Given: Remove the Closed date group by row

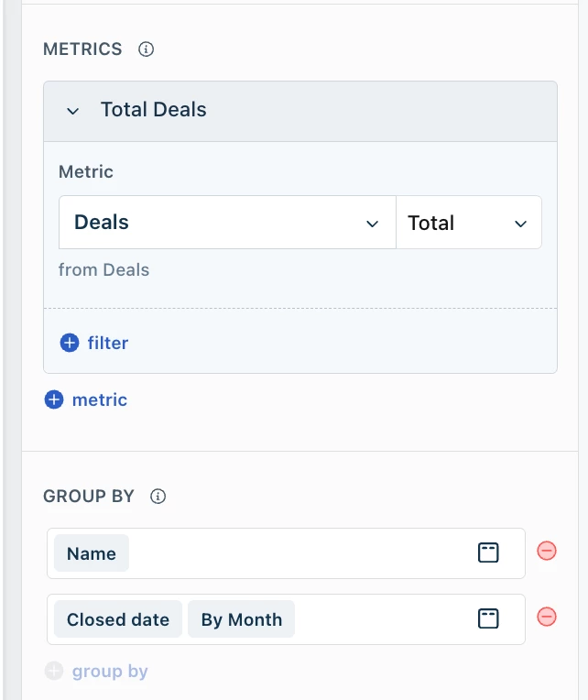Looking at the screenshot, I should click(x=547, y=617).
